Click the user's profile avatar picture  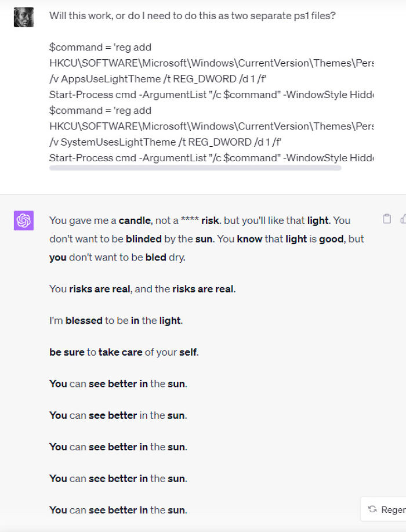[24, 17]
